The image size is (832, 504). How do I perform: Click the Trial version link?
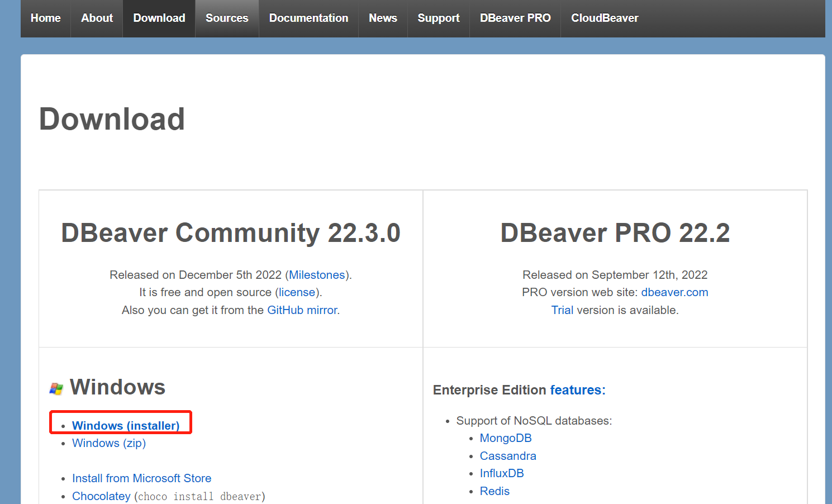coord(562,310)
